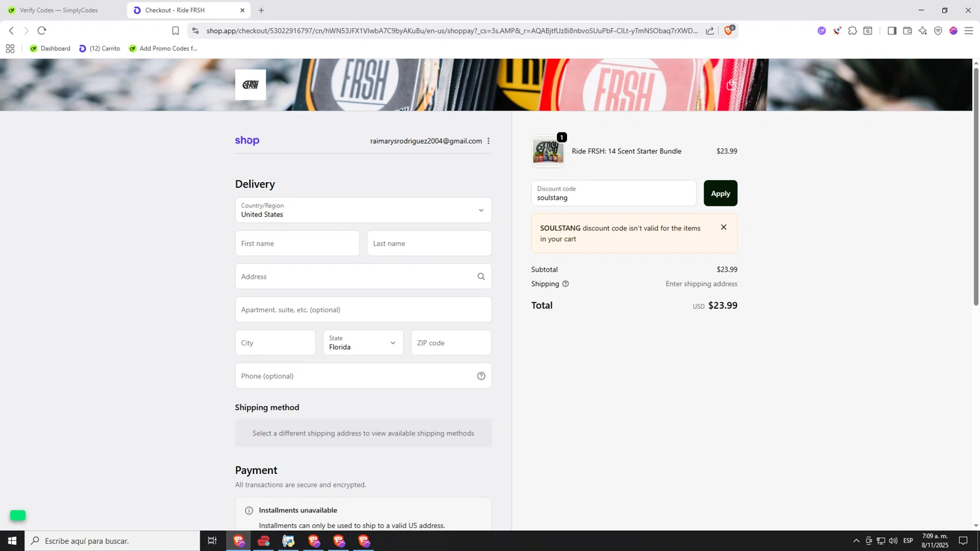Open the Windows Start menu
Viewport: 980px width, 551px height.
(12, 541)
